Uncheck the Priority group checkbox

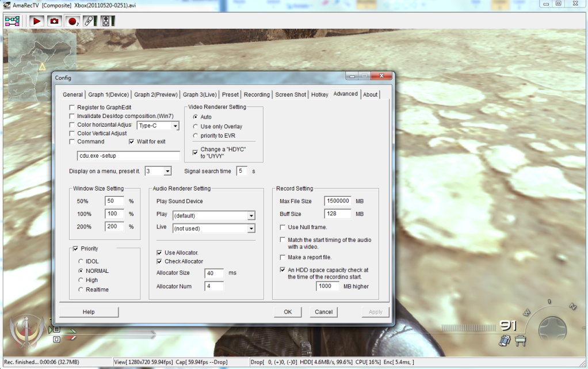click(76, 249)
